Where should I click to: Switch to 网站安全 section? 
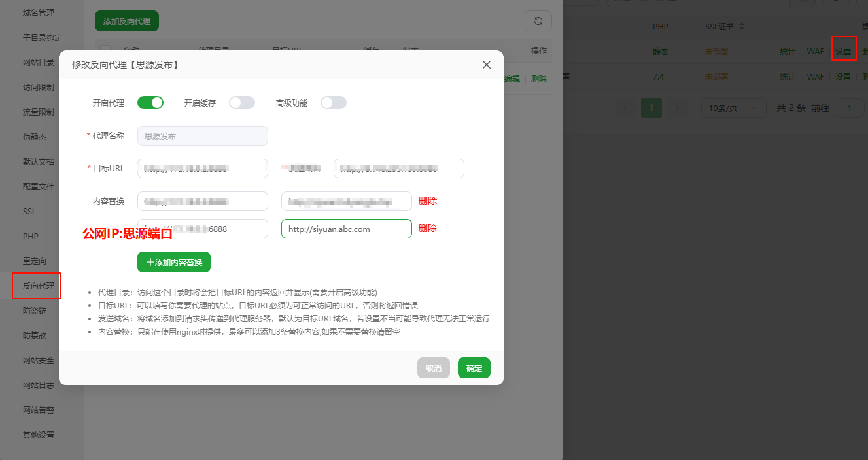(x=39, y=360)
